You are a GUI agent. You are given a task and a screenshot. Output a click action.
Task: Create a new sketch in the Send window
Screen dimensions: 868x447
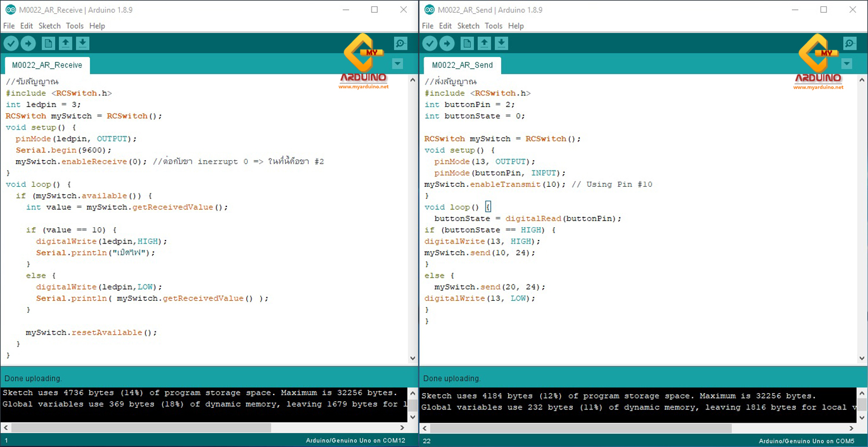pyautogui.click(x=466, y=43)
